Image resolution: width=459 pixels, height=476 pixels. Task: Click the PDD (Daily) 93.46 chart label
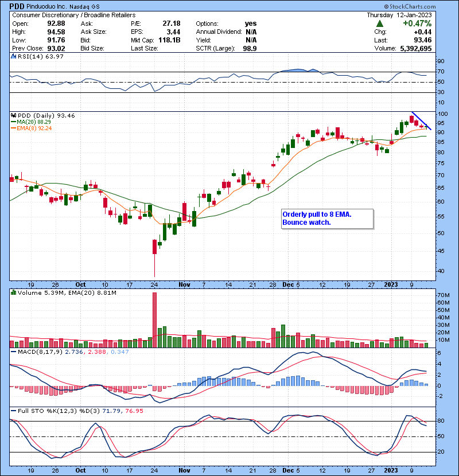(46, 116)
